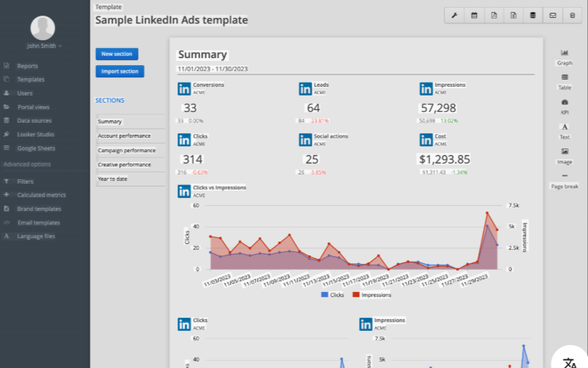Open Language files in sidebar
Image resolution: width=588 pixels, height=368 pixels.
pos(36,236)
